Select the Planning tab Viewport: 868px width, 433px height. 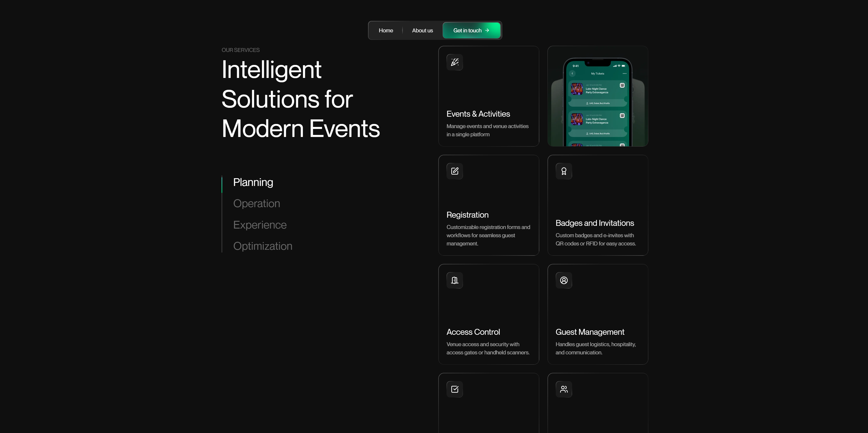(253, 182)
